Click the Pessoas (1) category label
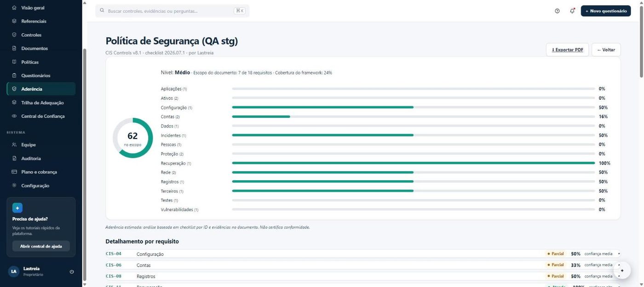 (171, 144)
